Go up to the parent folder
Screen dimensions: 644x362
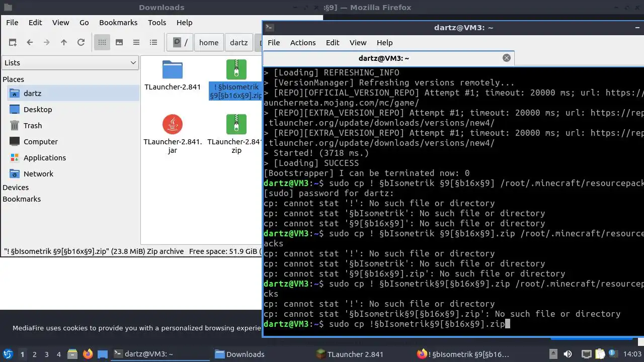pyautogui.click(x=64, y=43)
